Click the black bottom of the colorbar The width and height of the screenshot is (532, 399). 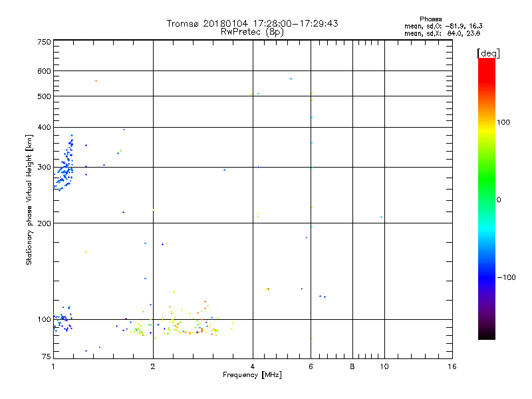point(487,334)
